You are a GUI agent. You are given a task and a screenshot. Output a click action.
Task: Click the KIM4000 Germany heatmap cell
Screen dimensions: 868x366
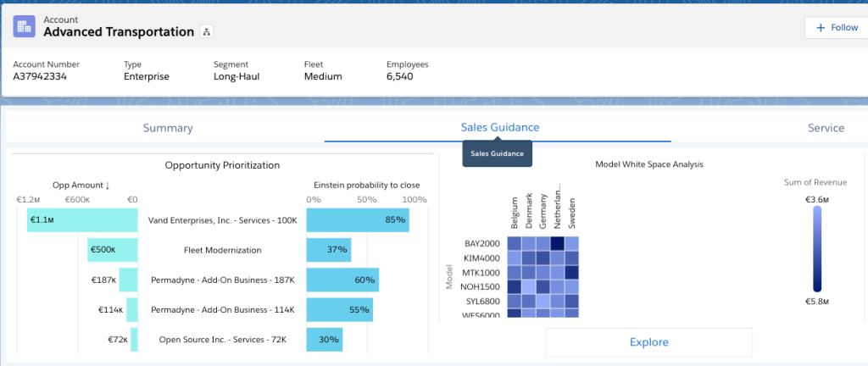(543, 258)
